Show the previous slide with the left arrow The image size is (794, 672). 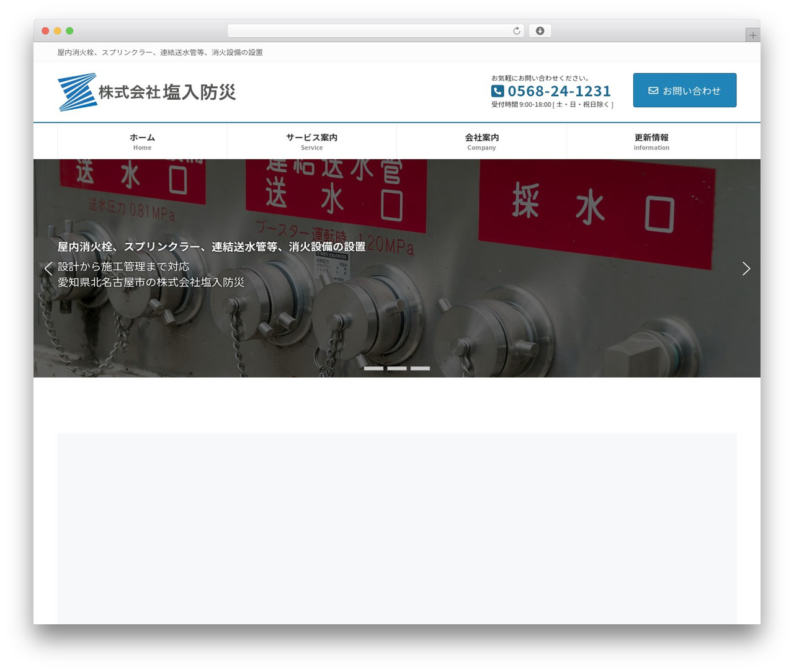coord(48,268)
